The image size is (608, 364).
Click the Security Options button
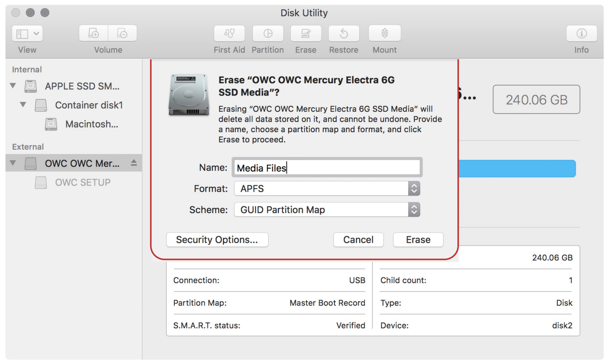tap(217, 240)
